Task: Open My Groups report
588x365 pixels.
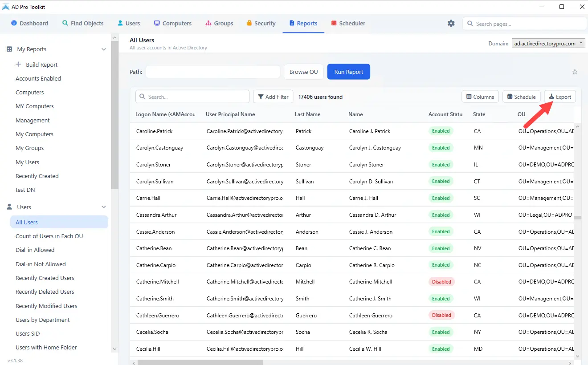Action: pyautogui.click(x=30, y=148)
